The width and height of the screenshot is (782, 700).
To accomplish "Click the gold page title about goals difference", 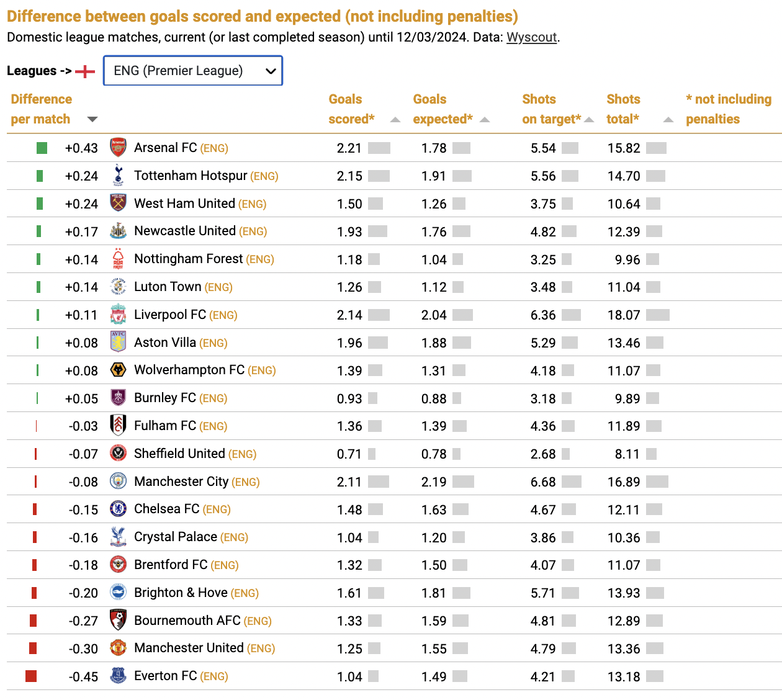I will (x=263, y=16).
